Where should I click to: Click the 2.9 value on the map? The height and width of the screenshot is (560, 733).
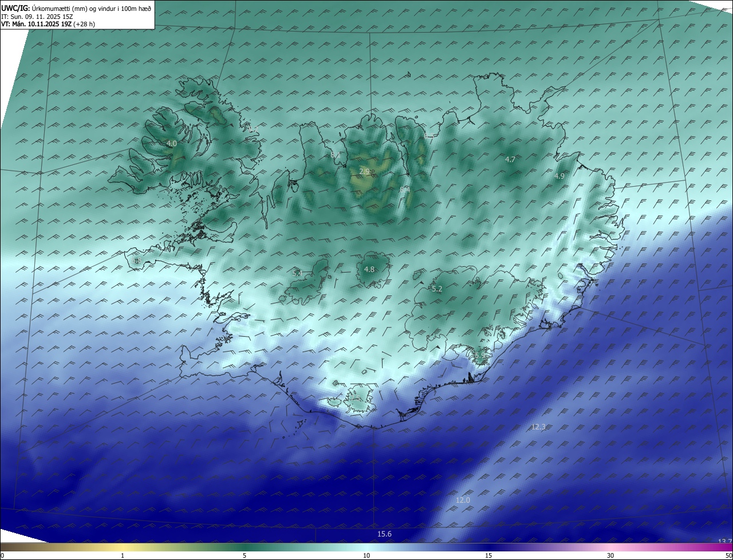point(364,171)
